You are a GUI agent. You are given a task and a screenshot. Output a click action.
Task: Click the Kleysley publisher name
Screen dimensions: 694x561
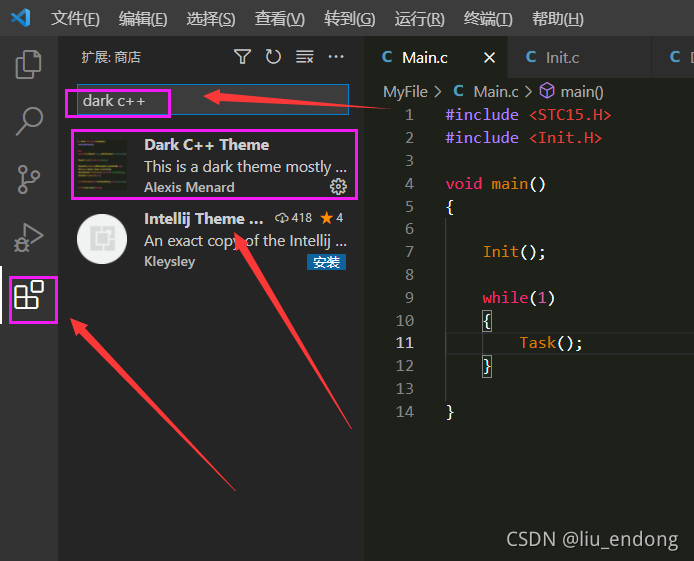tap(170, 261)
